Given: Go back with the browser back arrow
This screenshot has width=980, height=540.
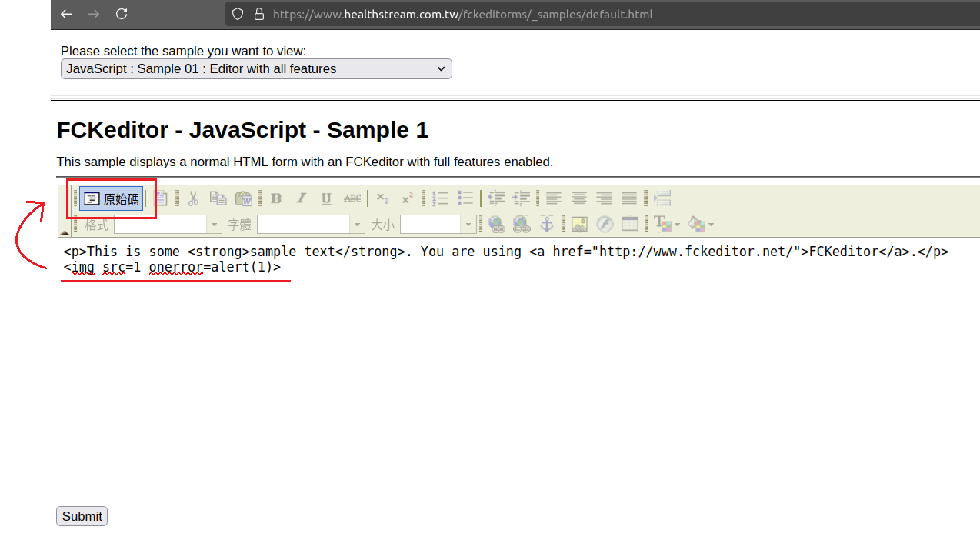Looking at the screenshot, I should [66, 14].
